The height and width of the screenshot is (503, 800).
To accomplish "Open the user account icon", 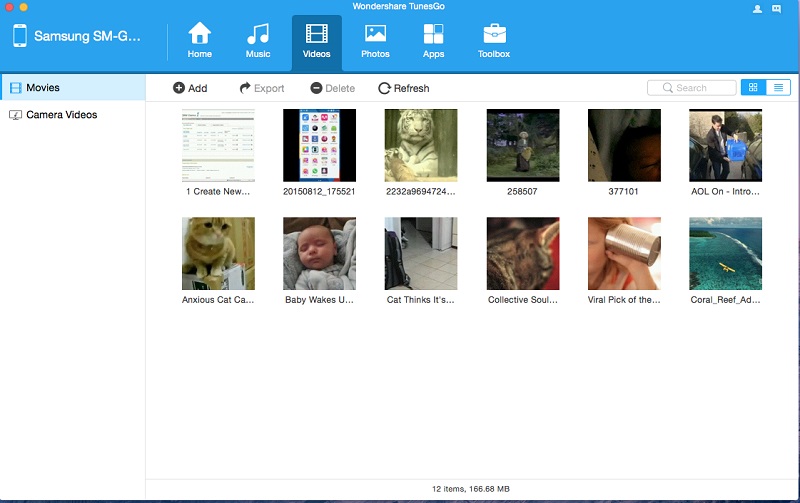I will [756, 8].
